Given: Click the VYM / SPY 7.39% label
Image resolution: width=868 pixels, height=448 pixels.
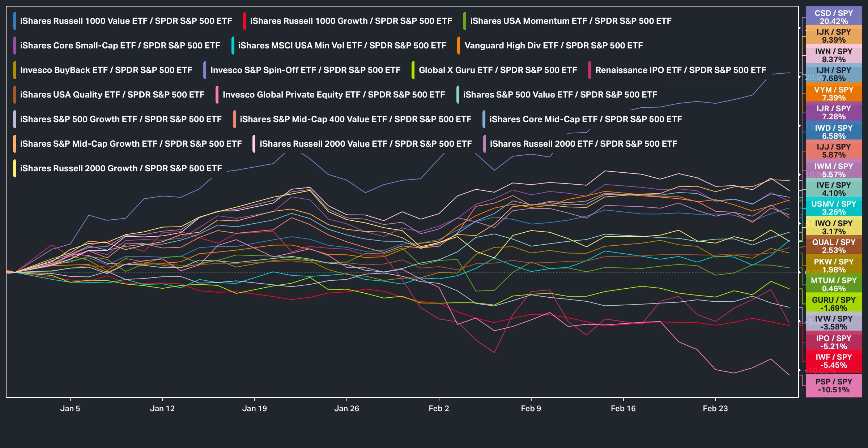Looking at the screenshot, I should point(834,94).
